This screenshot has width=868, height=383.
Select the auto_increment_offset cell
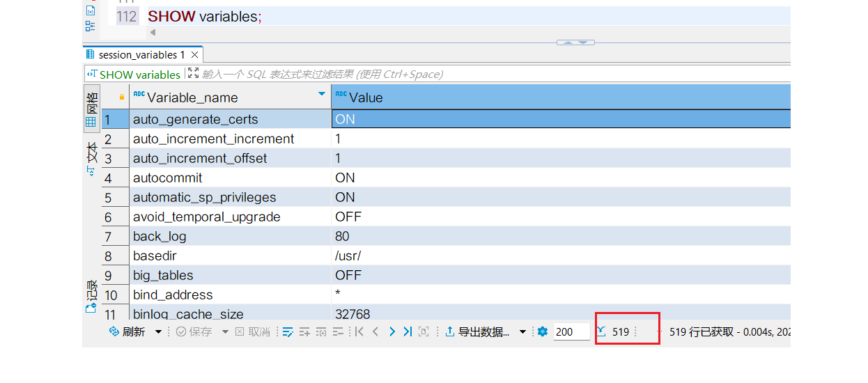pos(230,158)
